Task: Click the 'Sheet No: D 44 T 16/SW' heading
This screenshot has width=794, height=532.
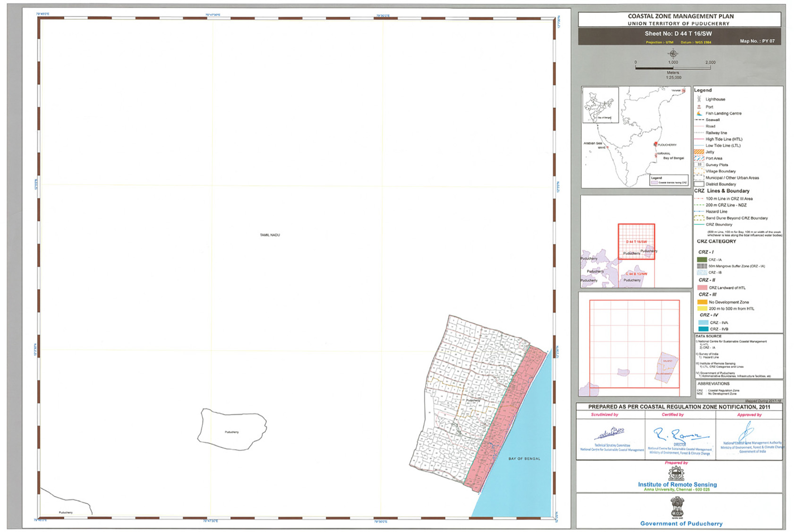Action: point(678,34)
